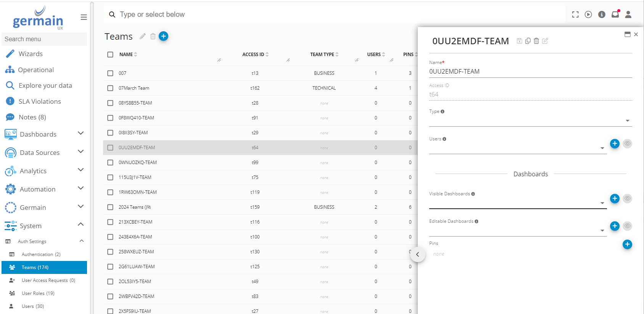The image size is (644, 314).
Task: Click the blue add team plus button
Action: (163, 36)
